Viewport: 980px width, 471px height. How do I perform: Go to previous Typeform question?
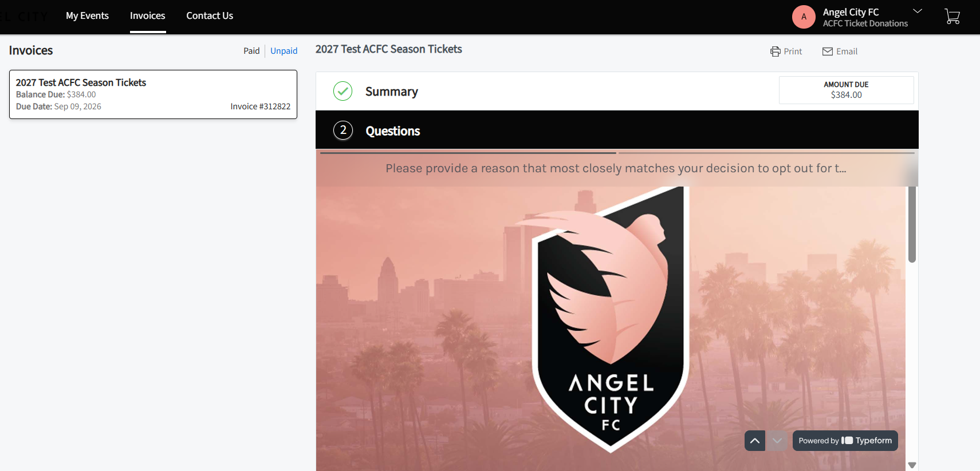click(x=755, y=441)
